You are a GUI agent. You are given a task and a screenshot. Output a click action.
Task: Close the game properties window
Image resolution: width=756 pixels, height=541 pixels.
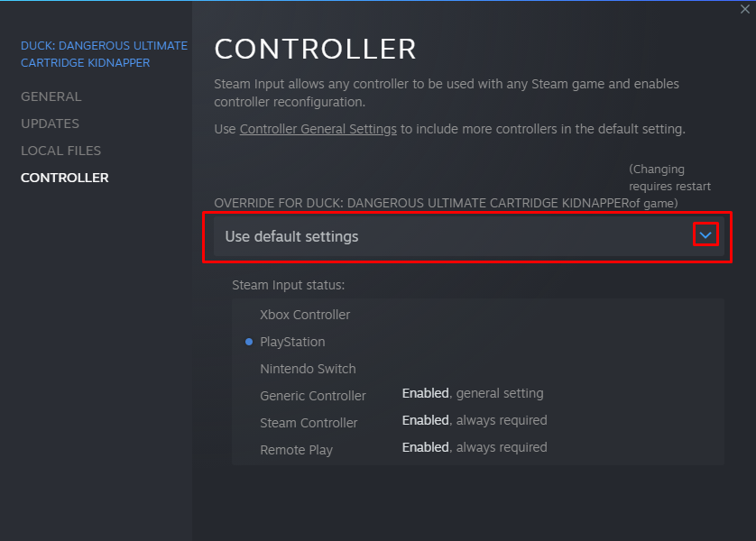tap(744, 9)
